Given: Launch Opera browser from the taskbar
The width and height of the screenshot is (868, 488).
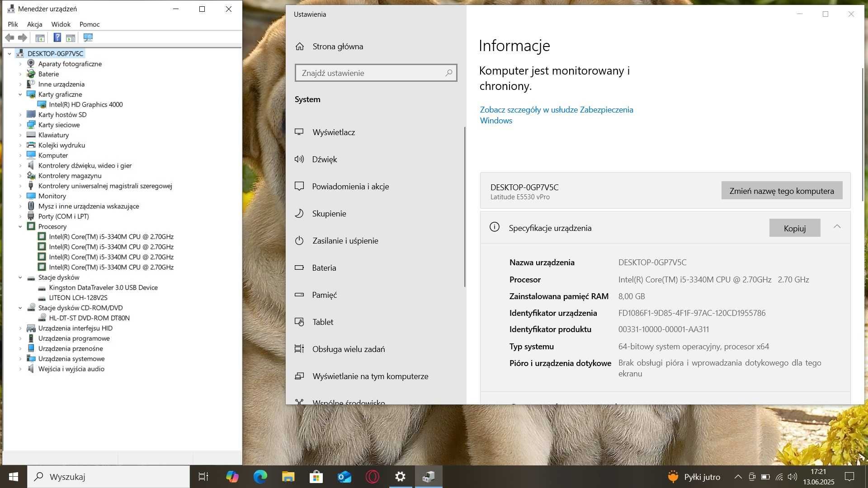Looking at the screenshot, I should 373,477.
